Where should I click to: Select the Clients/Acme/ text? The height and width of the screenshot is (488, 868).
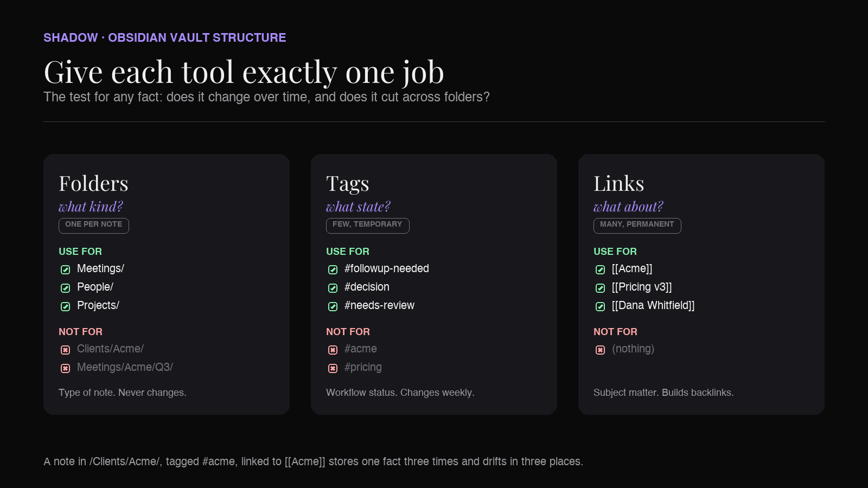111,349
